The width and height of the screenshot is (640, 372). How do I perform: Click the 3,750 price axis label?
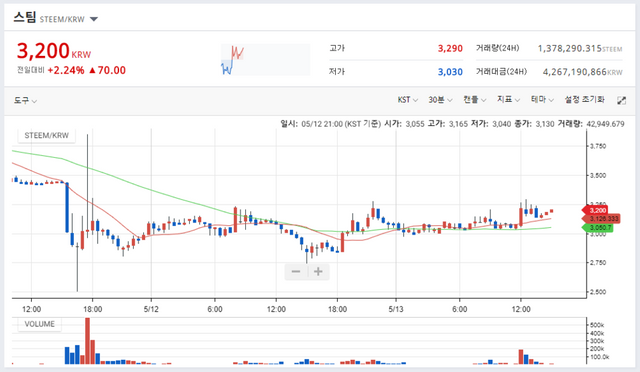[598, 146]
